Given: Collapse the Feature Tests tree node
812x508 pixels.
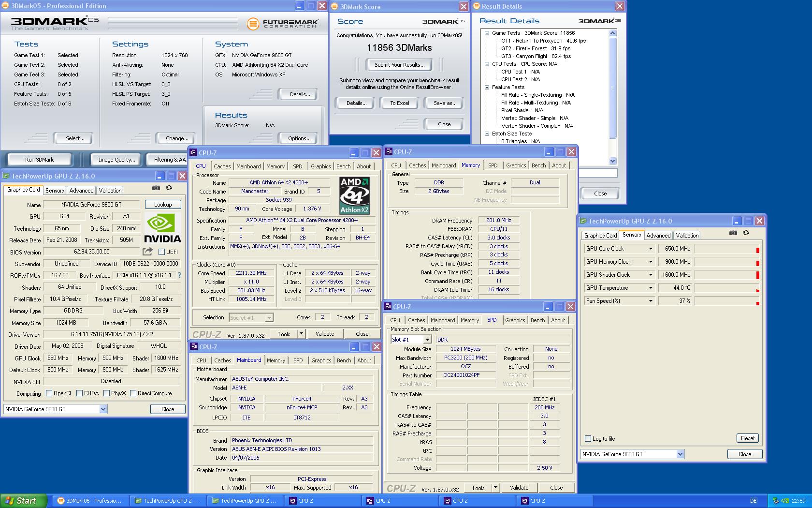Looking at the screenshot, I should [x=487, y=87].
